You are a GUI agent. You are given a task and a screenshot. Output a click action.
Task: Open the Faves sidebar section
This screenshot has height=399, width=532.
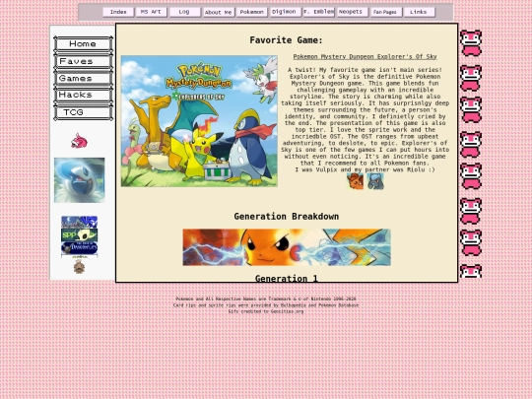tap(83, 61)
